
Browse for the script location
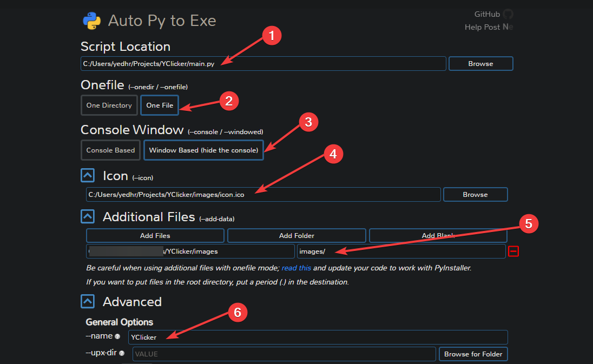point(480,64)
